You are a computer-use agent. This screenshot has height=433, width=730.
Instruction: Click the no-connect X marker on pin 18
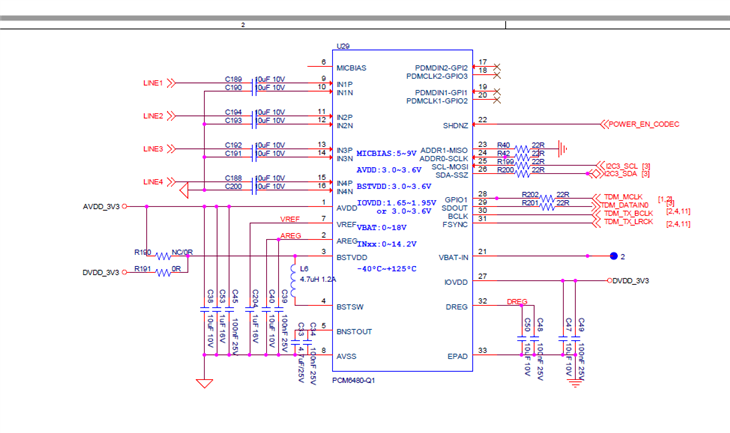tap(497, 75)
